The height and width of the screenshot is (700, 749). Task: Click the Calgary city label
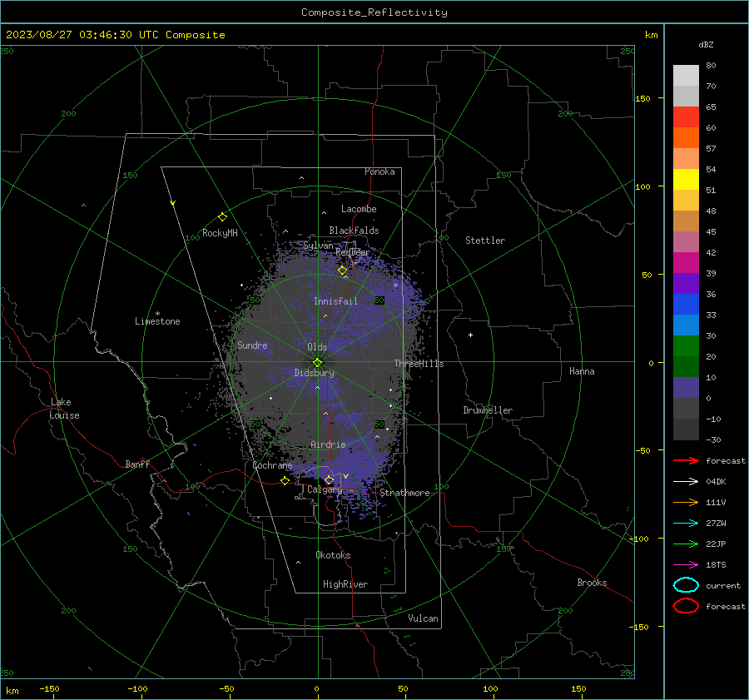(325, 489)
